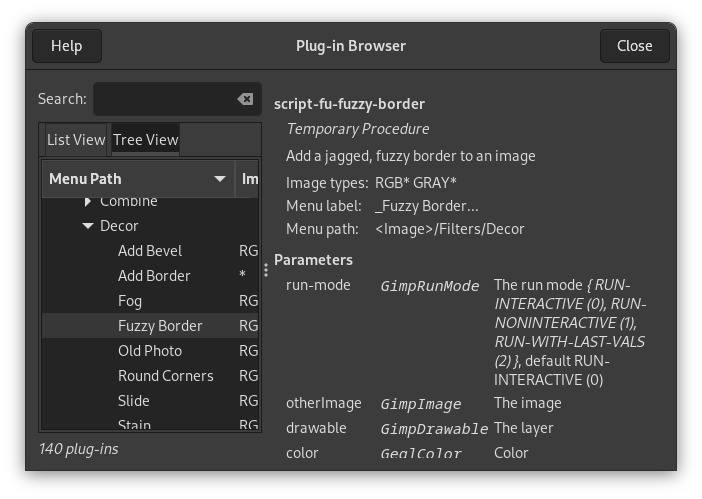Click inside the Search input field

coord(165,99)
